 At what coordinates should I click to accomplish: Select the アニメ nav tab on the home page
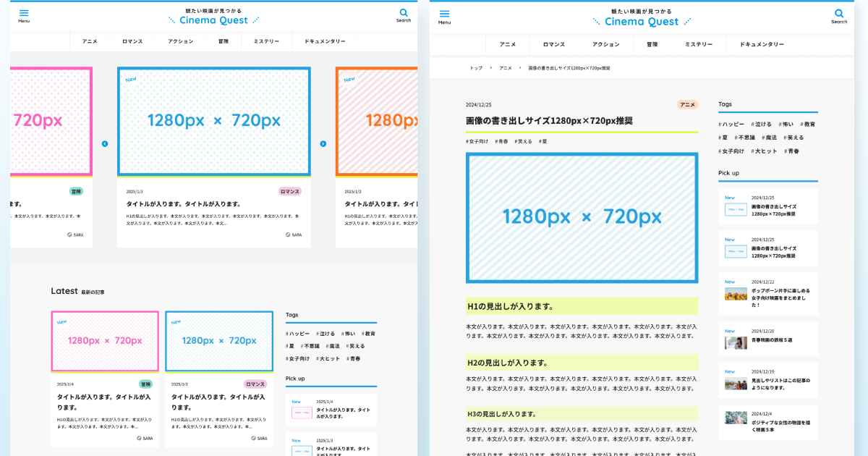(90, 41)
